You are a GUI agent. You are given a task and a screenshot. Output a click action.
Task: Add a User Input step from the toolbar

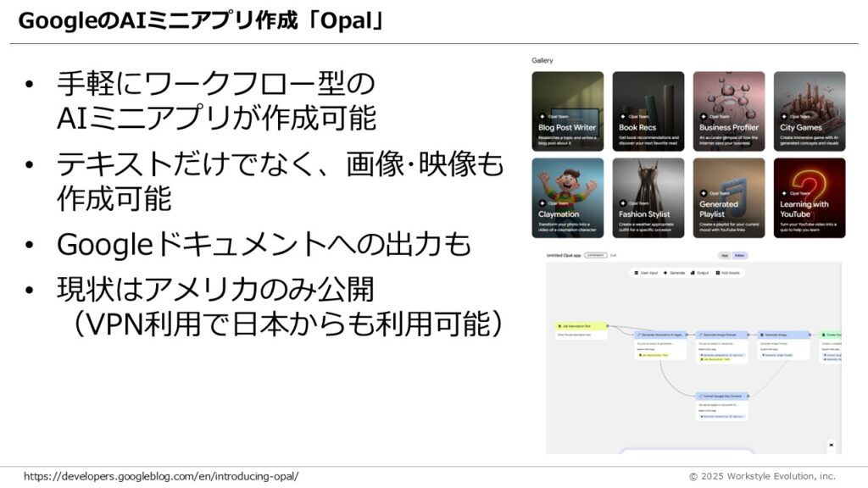[x=646, y=273]
